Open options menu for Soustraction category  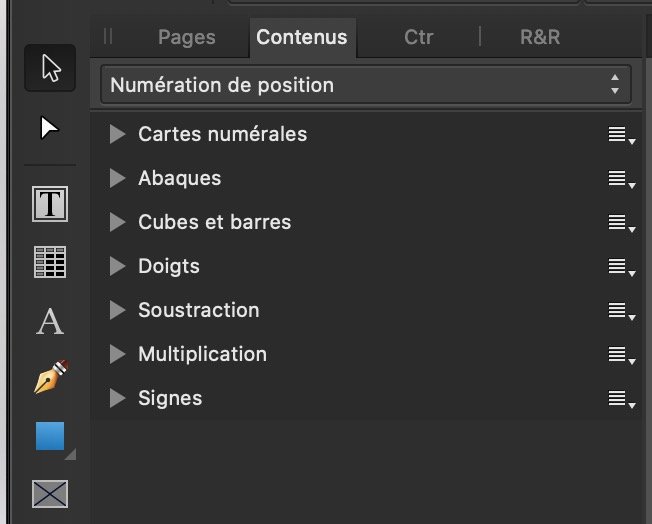click(x=622, y=311)
